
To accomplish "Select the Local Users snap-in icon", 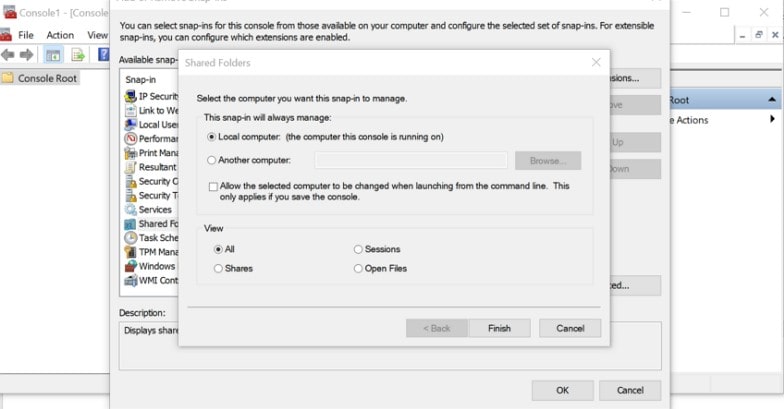I will click(x=130, y=125).
